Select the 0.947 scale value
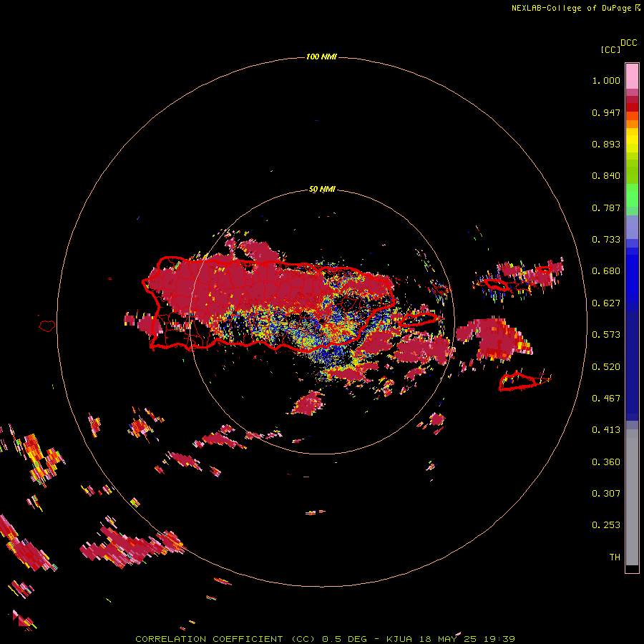644x644 pixels. (606, 112)
